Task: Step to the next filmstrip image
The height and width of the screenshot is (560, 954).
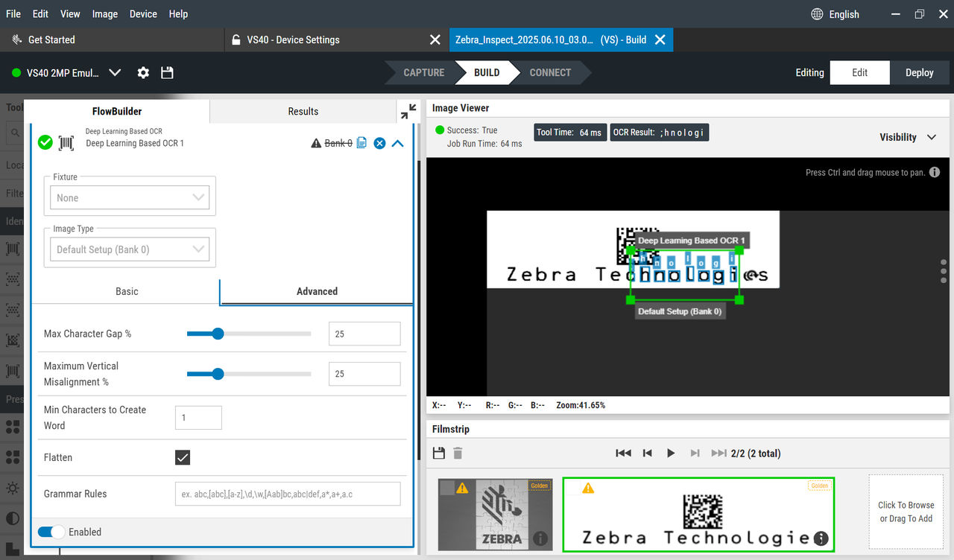Action: [x=695, y=453]
